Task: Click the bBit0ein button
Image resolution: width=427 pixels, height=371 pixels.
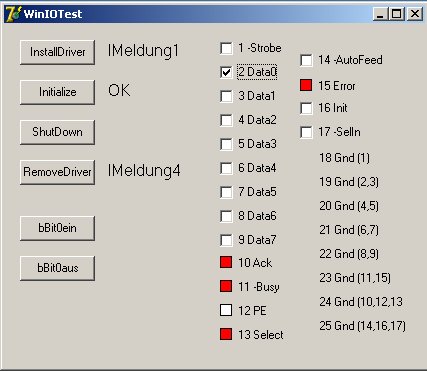Action: tap(57, 228)
